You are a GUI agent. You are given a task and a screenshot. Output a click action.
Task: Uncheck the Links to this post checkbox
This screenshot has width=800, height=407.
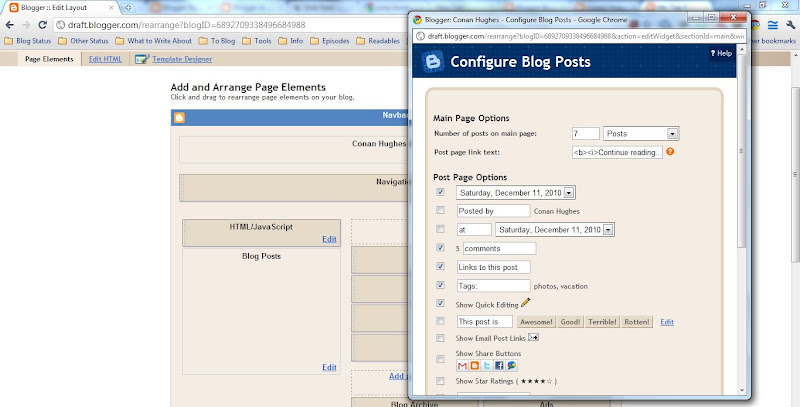[x=440, y=266]
